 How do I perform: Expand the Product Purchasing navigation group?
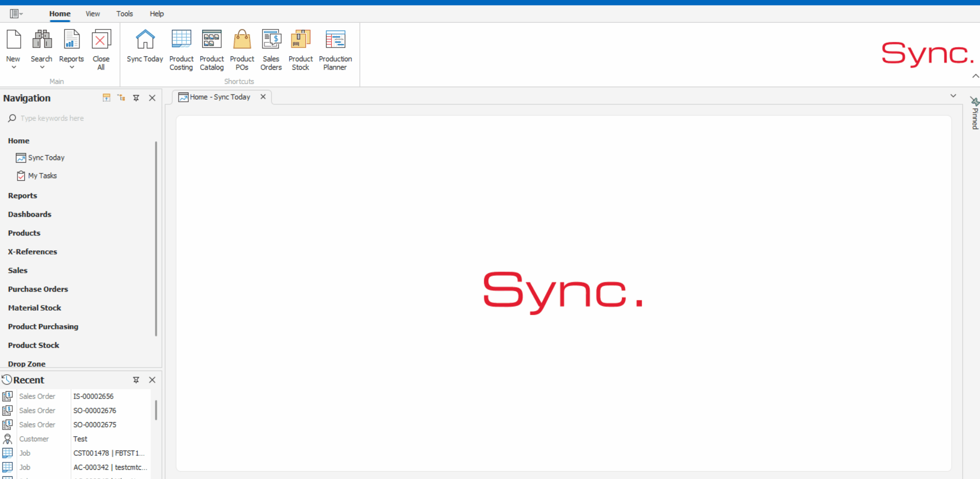[x=43, y=327]
